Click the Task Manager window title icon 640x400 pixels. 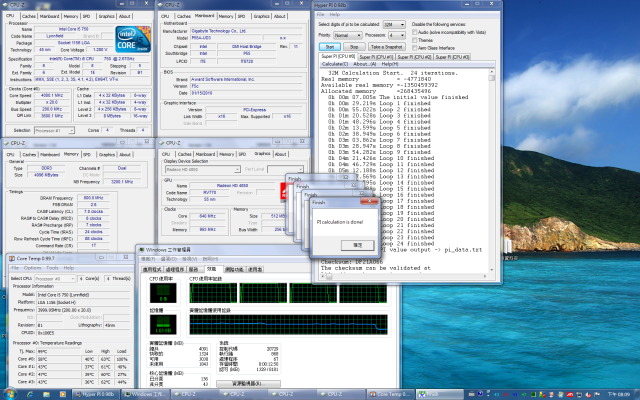coord(142,249)
